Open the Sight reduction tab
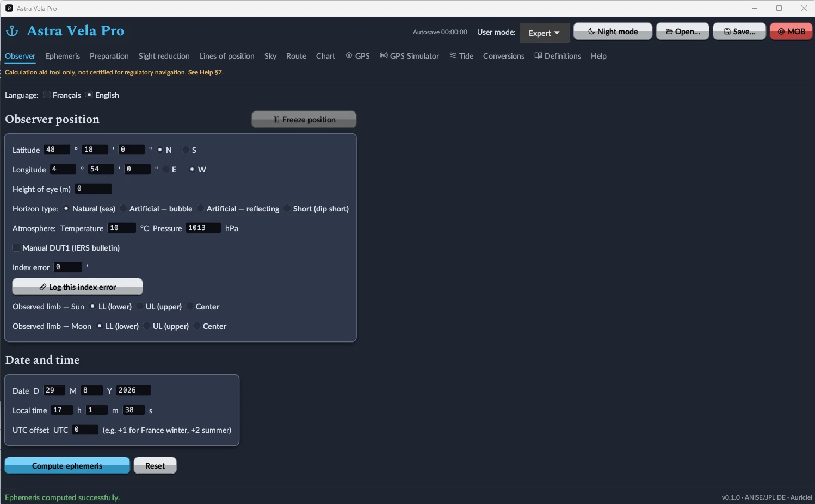 [164, 56]
